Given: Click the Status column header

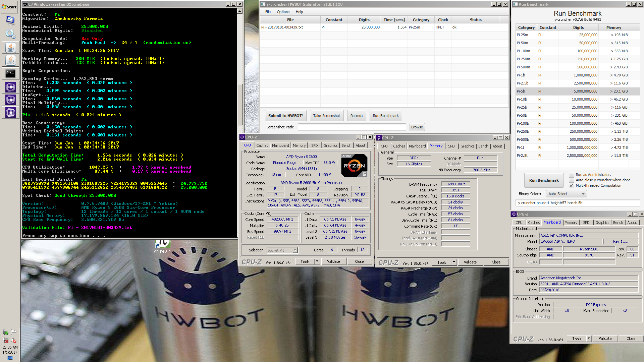Looking at the screenshot, I should click(475, 20).
